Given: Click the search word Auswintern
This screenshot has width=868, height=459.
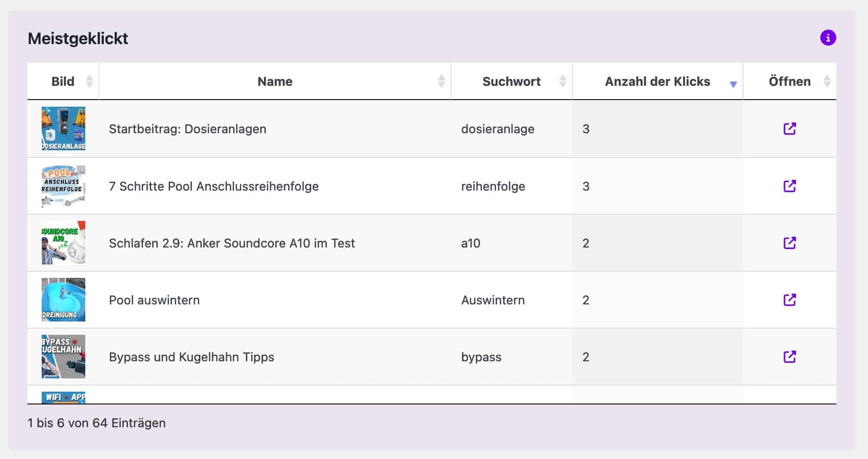Looking at the screenshot, I should 493,300.
